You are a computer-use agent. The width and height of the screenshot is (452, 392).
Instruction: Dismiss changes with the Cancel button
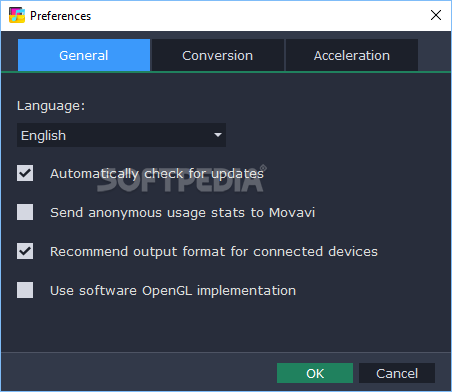397,373
